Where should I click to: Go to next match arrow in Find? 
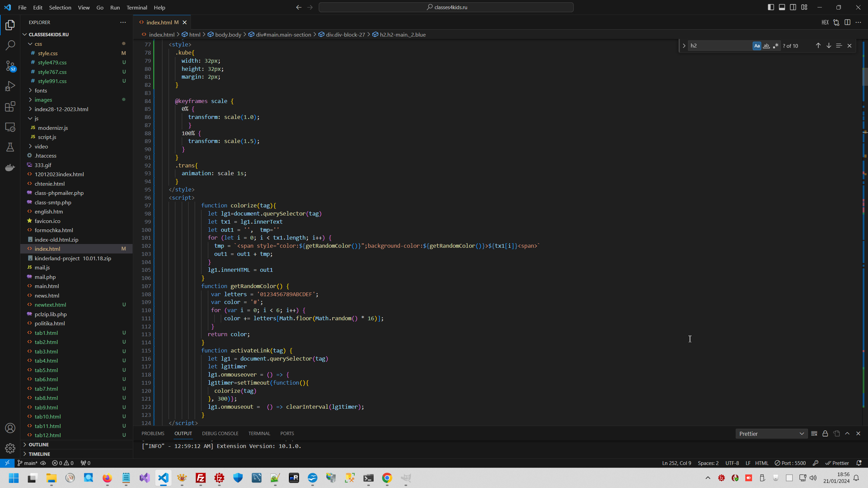[x=829, y=45]
